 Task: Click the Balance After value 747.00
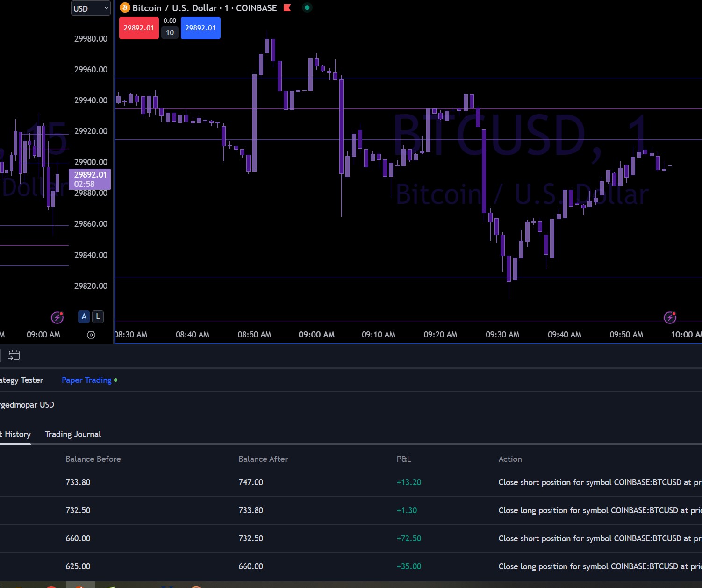251,482
